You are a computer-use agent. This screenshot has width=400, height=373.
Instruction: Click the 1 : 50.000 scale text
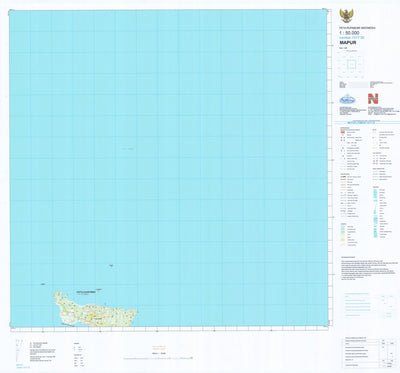(x=349, y=33)
